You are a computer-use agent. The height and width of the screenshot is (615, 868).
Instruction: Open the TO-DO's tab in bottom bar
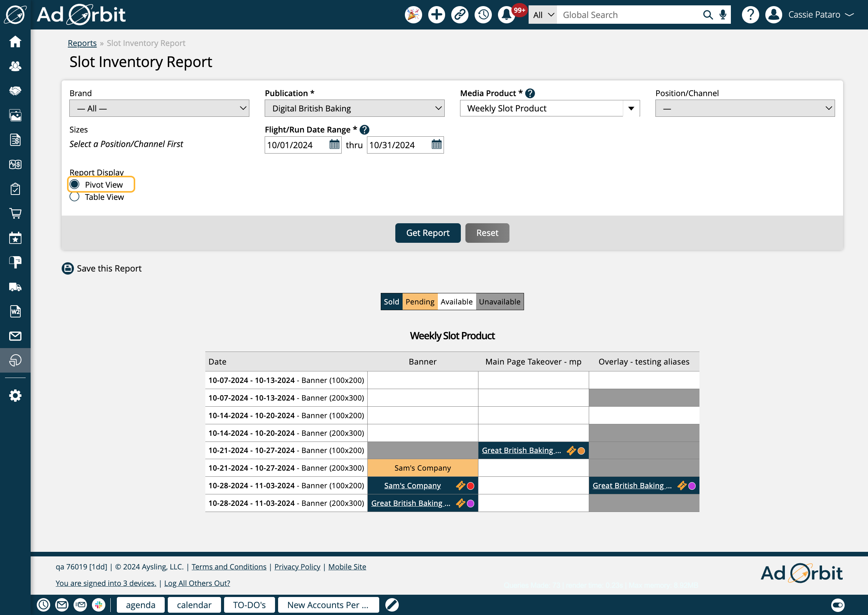pyautogui.click(x=249, y=605)
